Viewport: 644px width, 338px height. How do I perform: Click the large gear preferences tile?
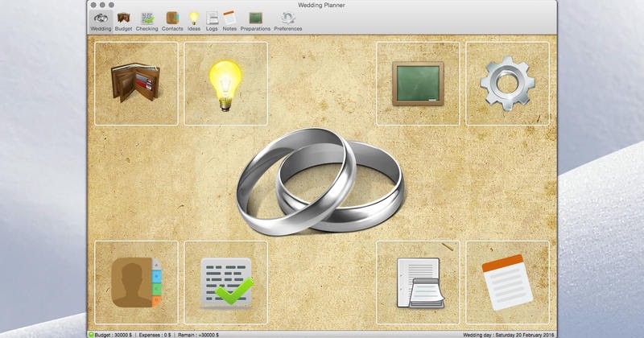[x=508, y=84]
